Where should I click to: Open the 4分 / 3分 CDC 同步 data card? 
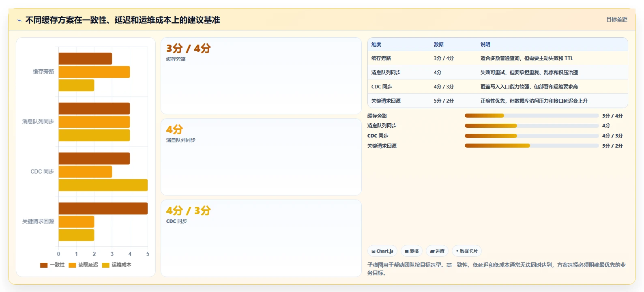pyautogui.click(x=261, y=238)
